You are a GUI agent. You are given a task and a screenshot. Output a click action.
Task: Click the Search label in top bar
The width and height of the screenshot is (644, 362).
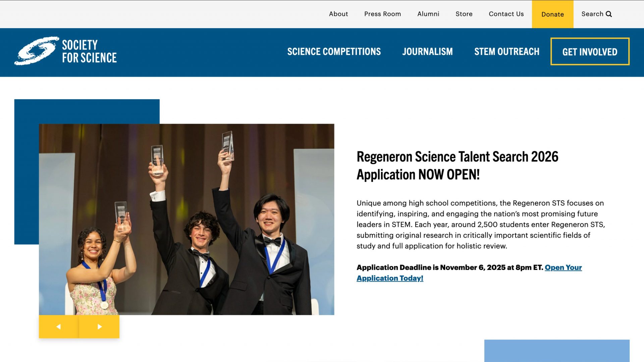tap(592, 14)
